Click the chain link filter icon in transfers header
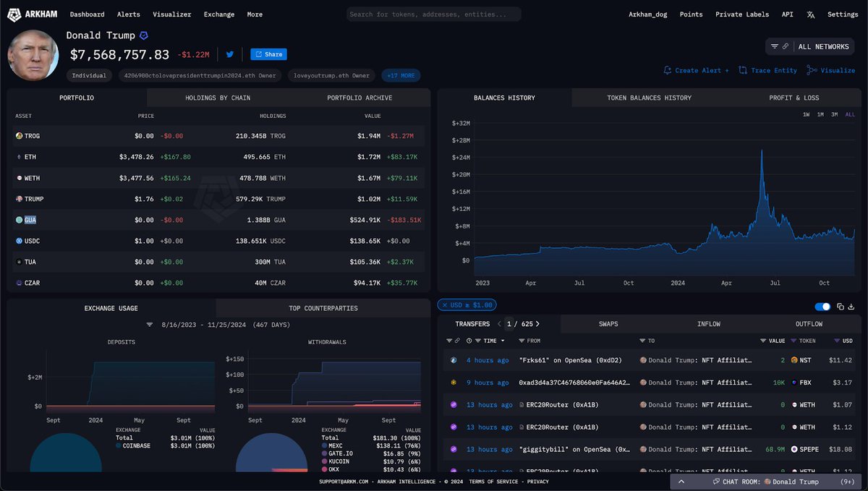 coord(456,341)
